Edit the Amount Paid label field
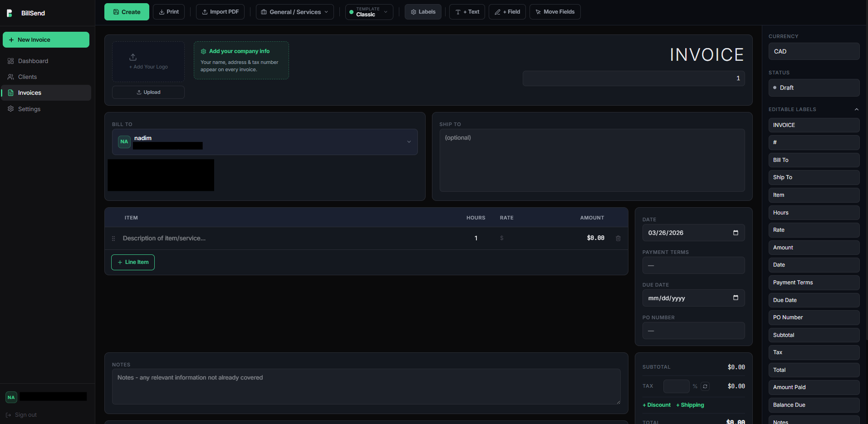This screenshot has height=424, width=868. coord(814,387)
